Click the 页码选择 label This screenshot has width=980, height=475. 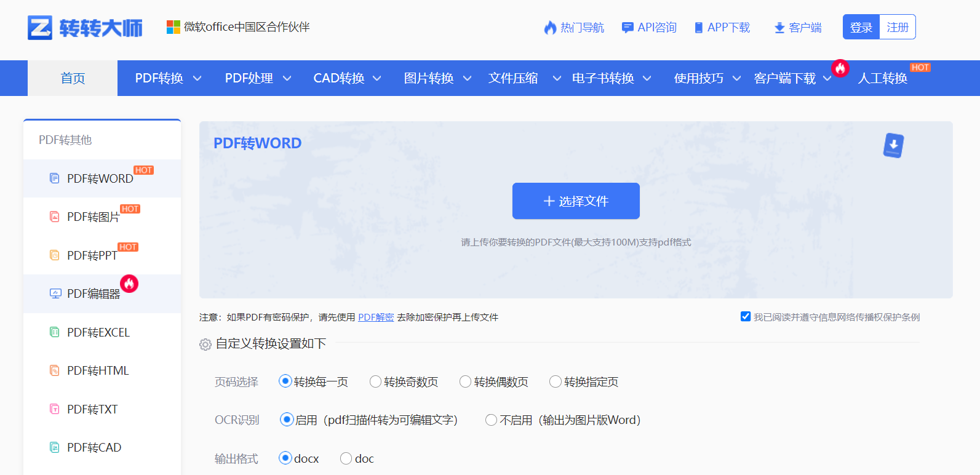pyautogui.click(x=236, y=382)
